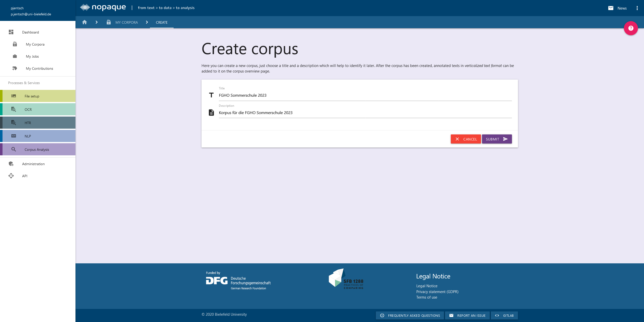Click the Processes & Services heading
The width and height of the screenshot is (644, 322).
[x=24, y=83]
